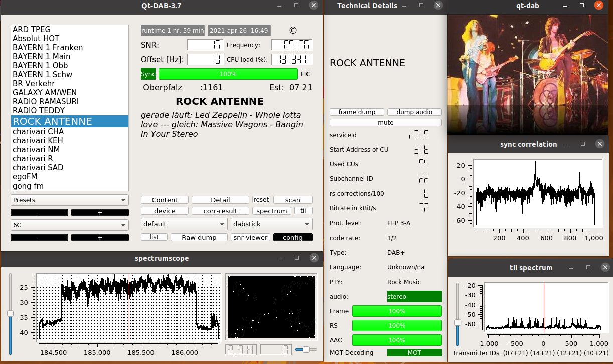613x364 pixels.
Task: Select ROCK ANTENNE in service list
Action: tap(70, 121)
